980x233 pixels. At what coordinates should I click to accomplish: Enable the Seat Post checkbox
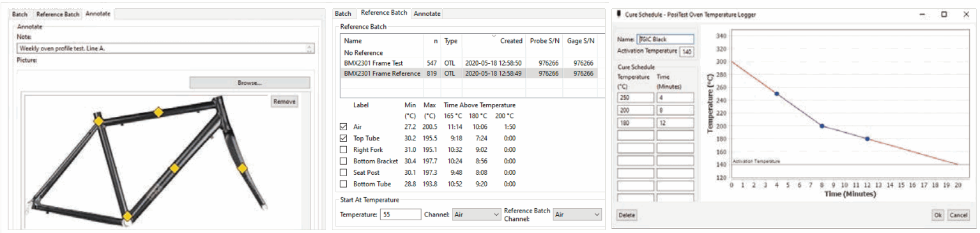pos(344,172)
